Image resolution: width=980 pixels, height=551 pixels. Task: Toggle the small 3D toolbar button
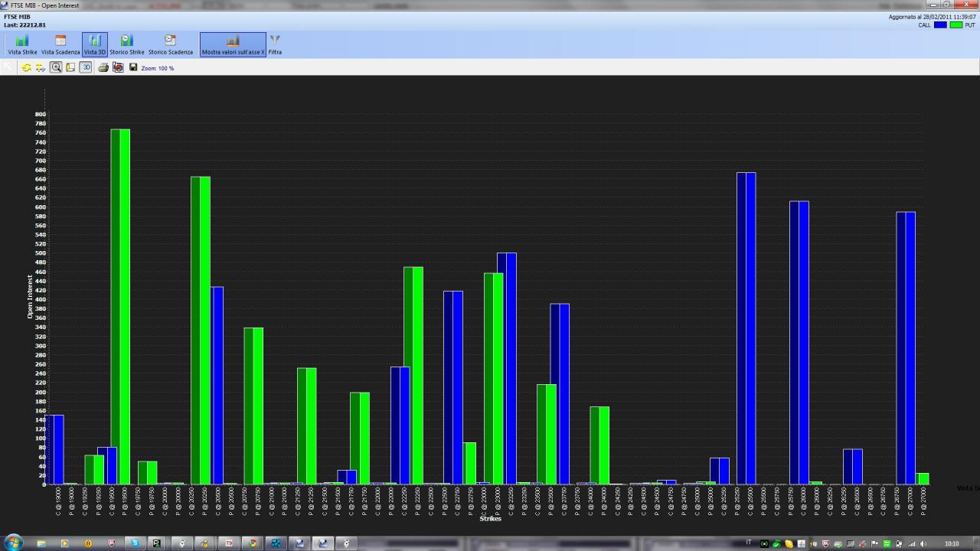[86, 67]
